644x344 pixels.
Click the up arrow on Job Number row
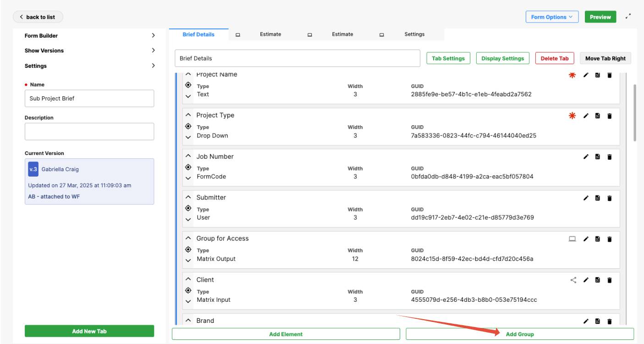coord(188,156)
